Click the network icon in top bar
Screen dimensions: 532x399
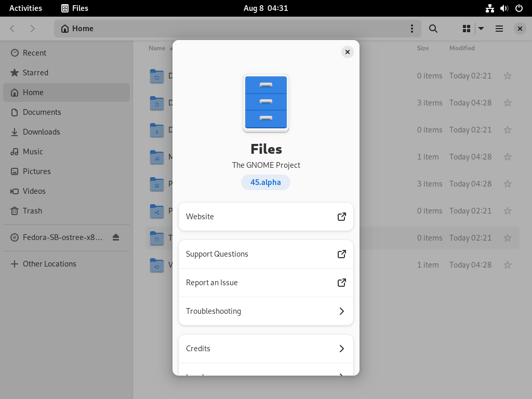click(x=489, y=8)
